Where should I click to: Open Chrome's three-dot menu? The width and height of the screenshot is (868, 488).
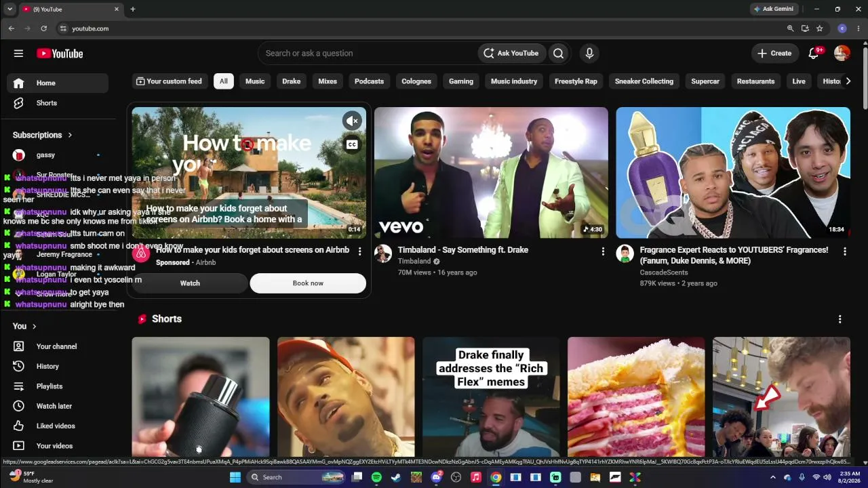(x=859, y=28)
